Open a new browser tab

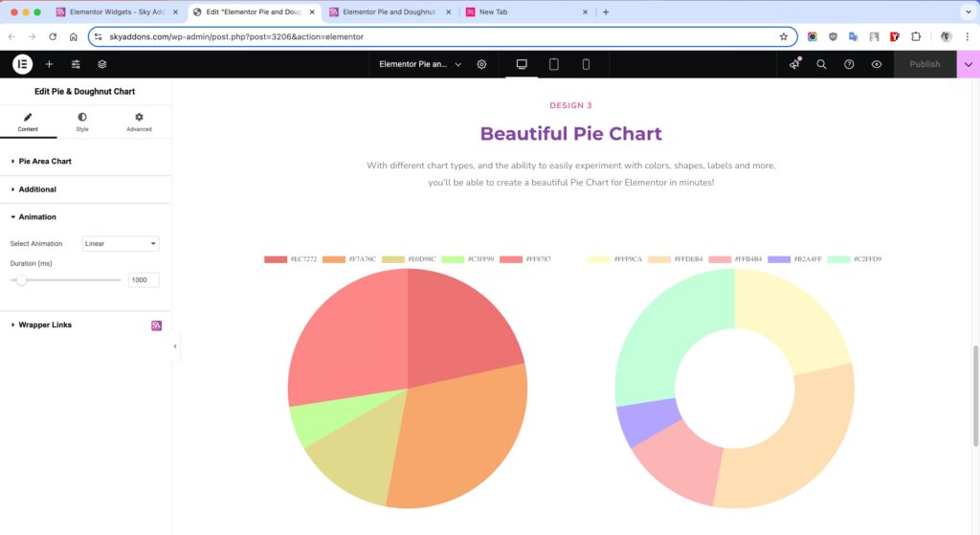click(x=606, y=11)
